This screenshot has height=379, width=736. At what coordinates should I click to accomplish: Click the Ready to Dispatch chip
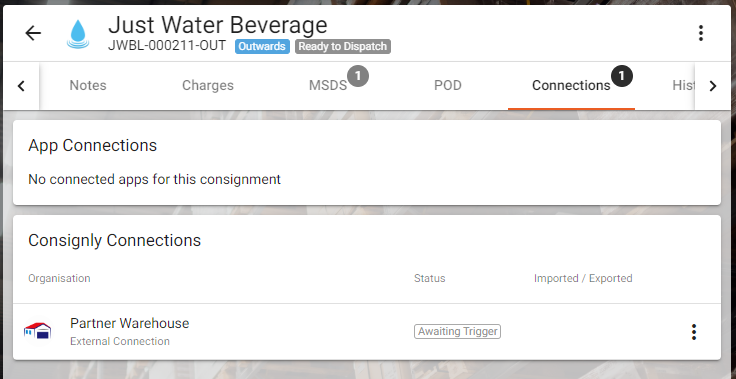[x=343, y=46]
